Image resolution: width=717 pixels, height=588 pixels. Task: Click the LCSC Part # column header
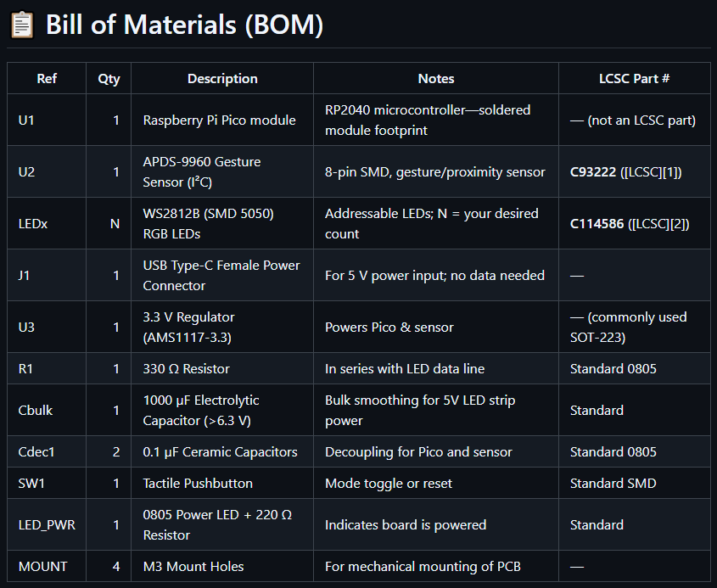634,79
